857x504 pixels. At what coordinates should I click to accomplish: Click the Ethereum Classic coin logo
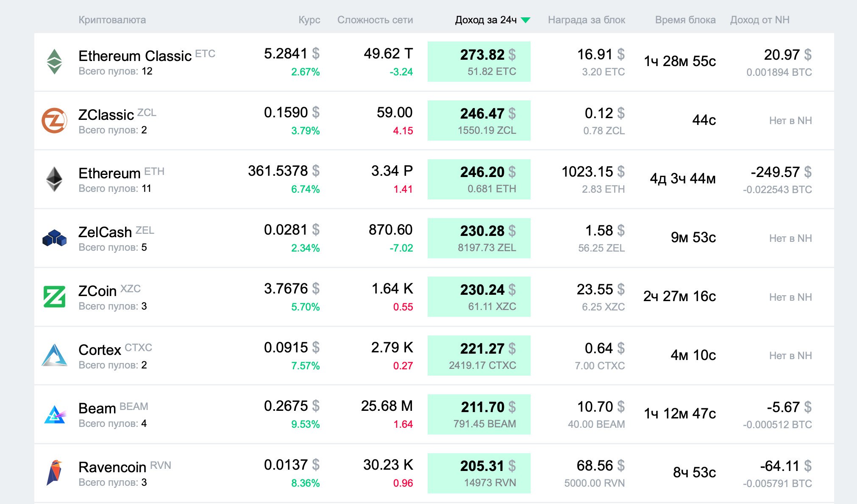(x=54, y=62)
